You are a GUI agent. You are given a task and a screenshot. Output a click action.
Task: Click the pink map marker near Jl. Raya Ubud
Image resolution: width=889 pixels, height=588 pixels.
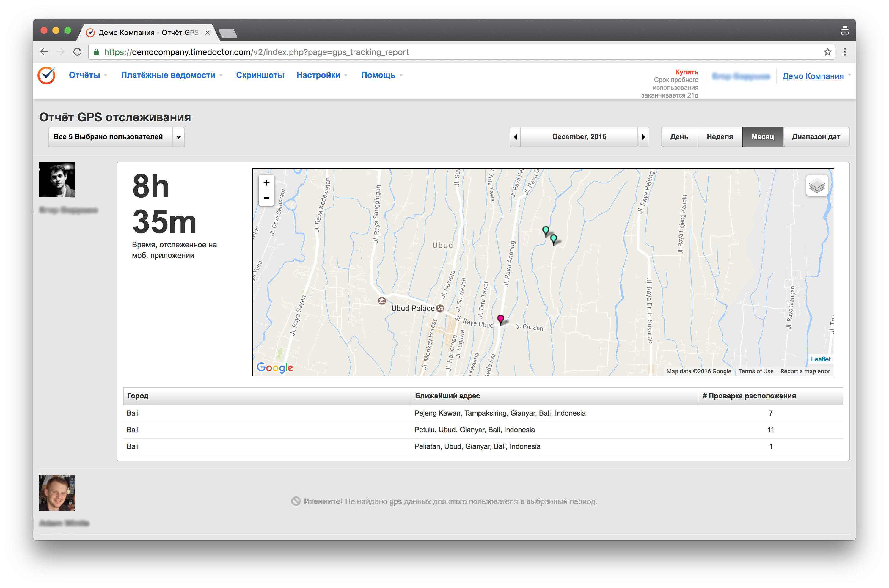[500, 320]
